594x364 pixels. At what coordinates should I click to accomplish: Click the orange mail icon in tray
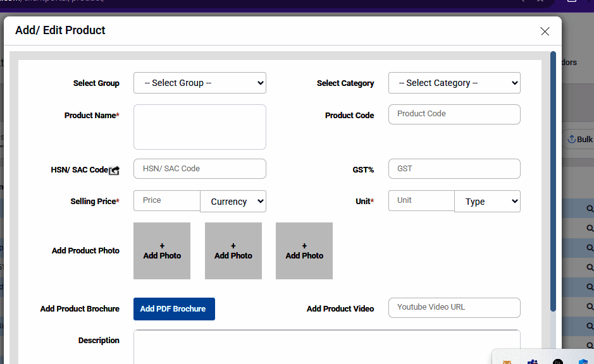pyautogui.click(x=507, y=362)
